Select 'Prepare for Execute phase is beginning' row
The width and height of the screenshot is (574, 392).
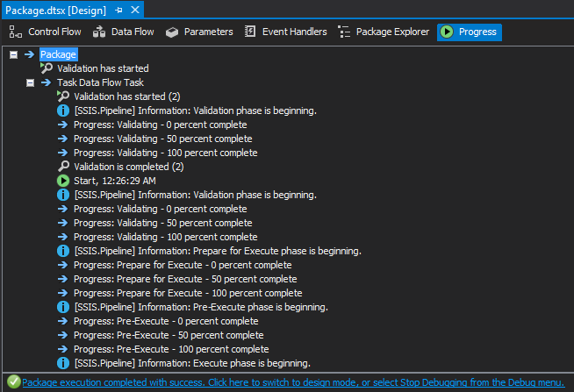point(218,251)
